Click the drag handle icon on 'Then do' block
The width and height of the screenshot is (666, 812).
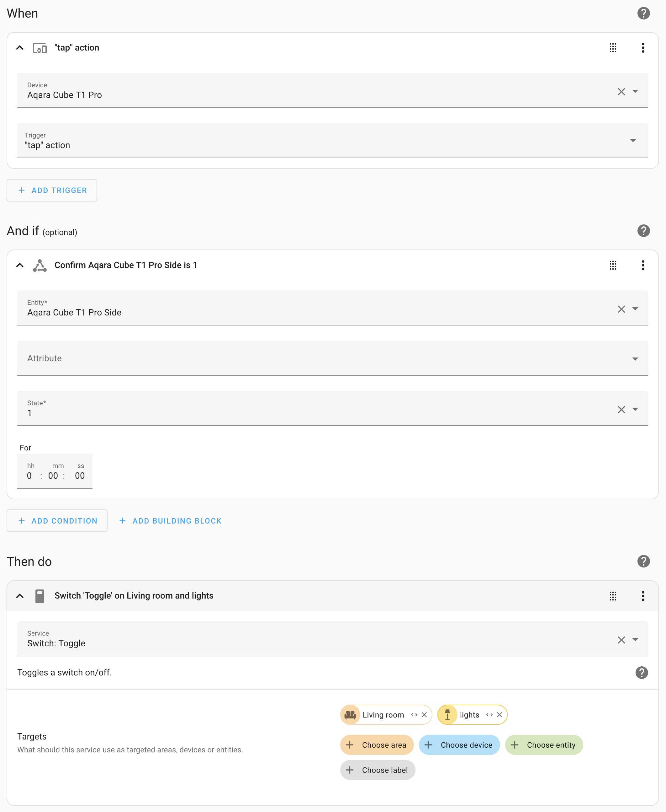(x=613, y=595)
